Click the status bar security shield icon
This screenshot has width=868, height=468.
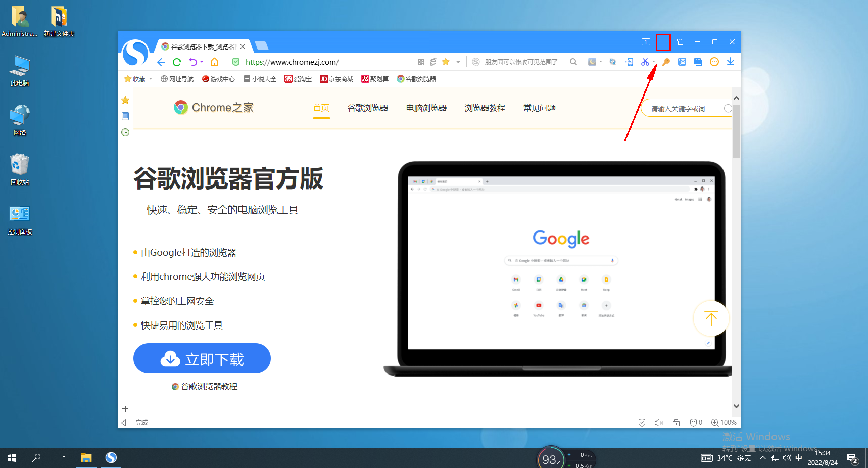click(642, 423)
